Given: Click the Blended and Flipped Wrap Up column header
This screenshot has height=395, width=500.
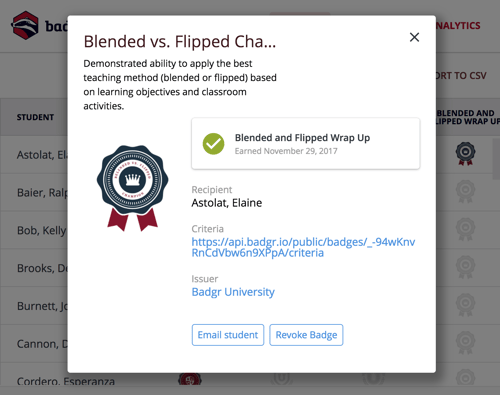Looking at the screenshot, I should (468, 117).
